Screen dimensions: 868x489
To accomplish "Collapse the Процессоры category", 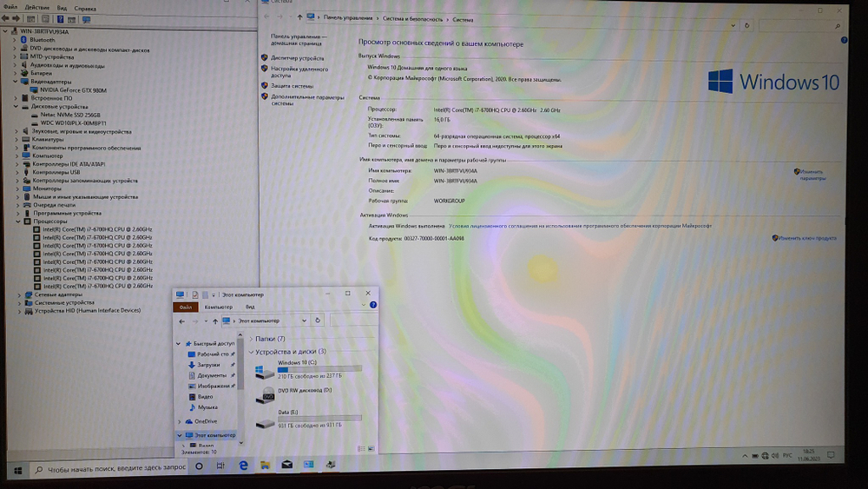I will 17,221.
